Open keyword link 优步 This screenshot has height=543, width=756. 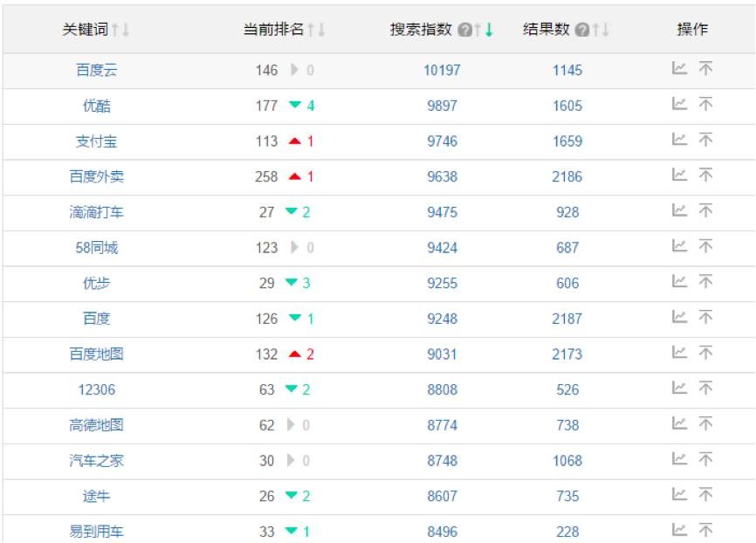coord(96,283)
